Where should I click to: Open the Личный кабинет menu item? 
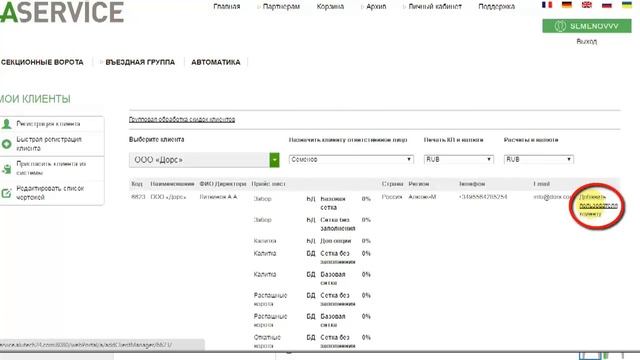[x=435, y=7]
